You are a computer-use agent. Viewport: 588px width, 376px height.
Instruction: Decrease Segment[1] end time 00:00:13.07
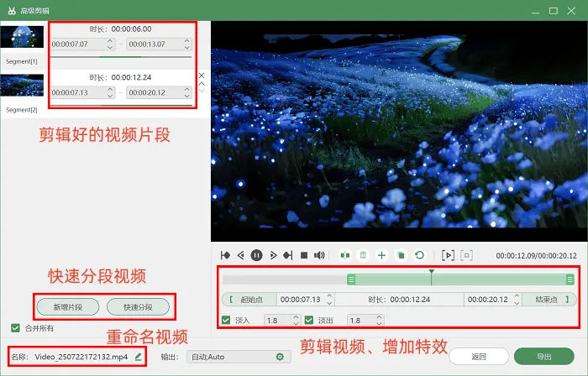click(x=186, y=47)
